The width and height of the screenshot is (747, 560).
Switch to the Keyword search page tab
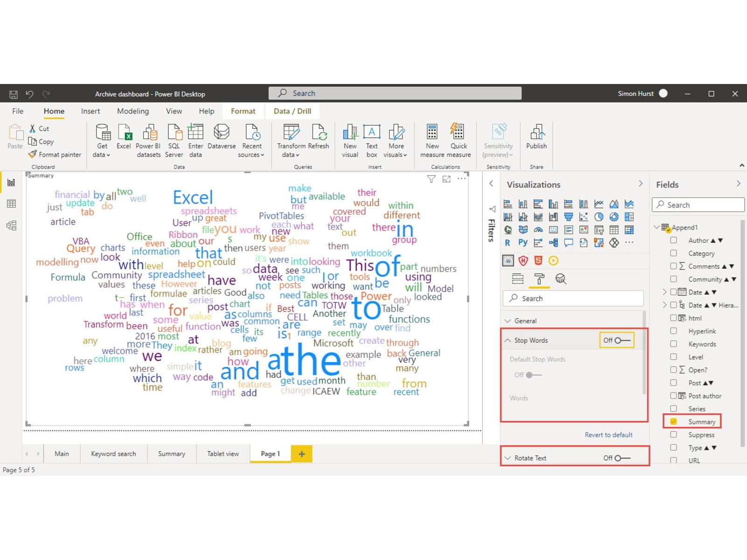[113, 454]
